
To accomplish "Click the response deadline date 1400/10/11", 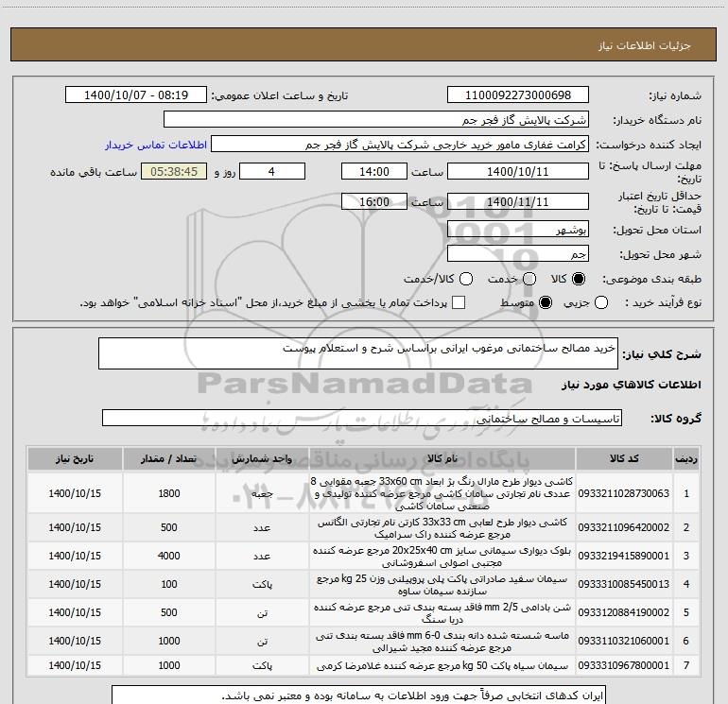I will [x=518, y=171].
